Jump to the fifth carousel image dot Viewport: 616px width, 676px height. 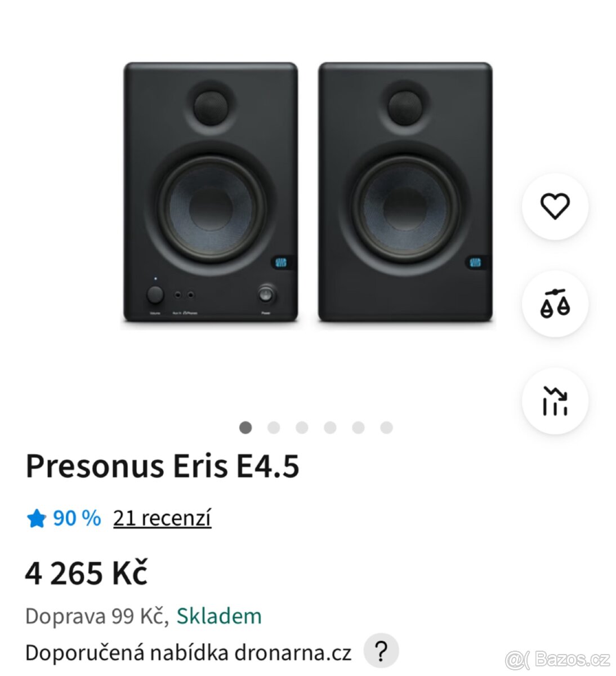(x=358, y=428)
